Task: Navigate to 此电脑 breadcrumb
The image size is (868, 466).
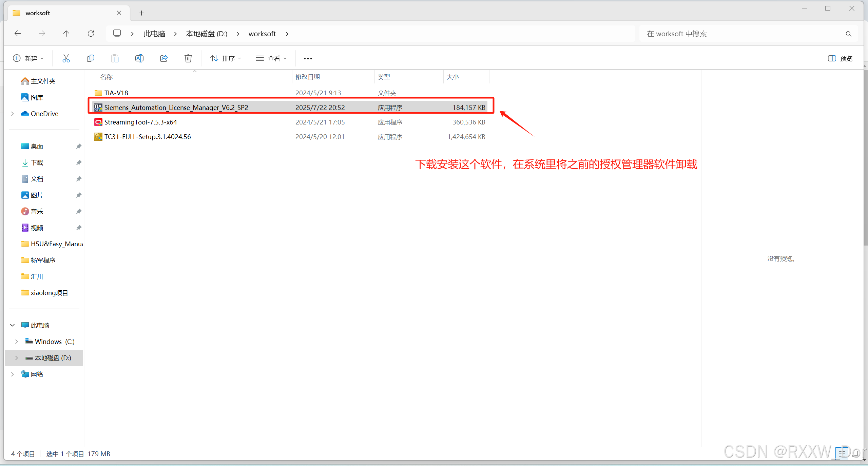Action: click(x=154, y=34)
